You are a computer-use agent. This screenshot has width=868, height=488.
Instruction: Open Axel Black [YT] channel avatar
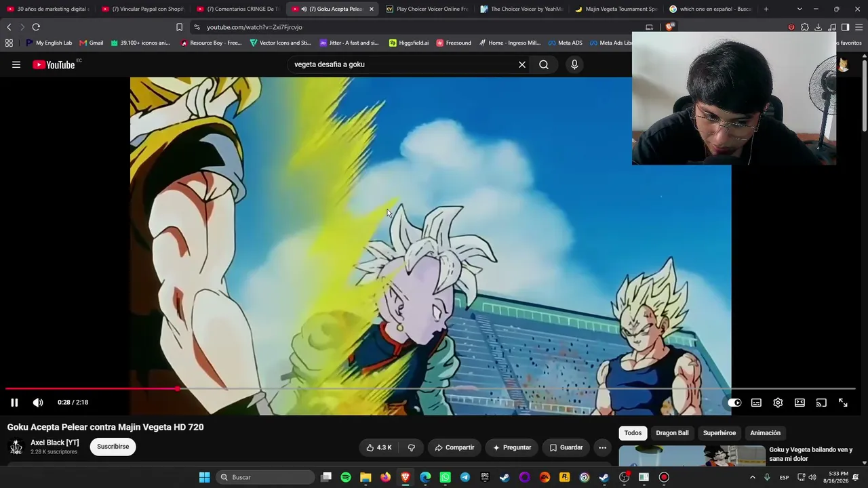tap(16, 447)
